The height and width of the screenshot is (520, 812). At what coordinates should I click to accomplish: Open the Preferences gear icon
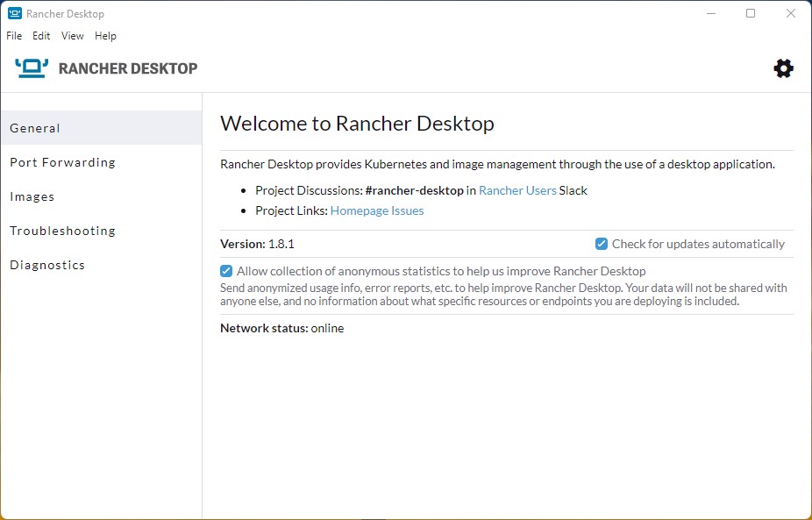(784, 68)
